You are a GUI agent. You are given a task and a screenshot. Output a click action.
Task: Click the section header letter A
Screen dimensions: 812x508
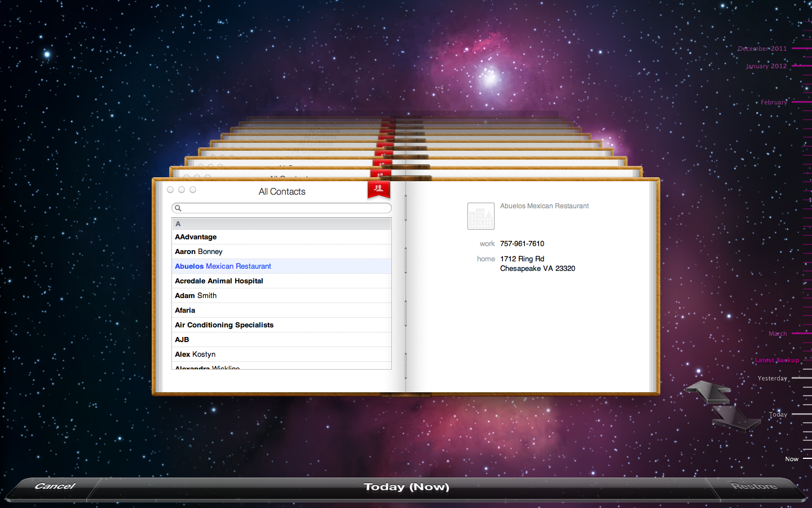(178, 224)
